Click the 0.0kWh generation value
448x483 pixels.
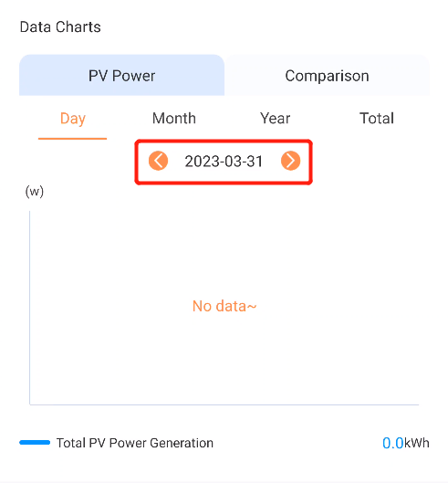tap(405, 443)
